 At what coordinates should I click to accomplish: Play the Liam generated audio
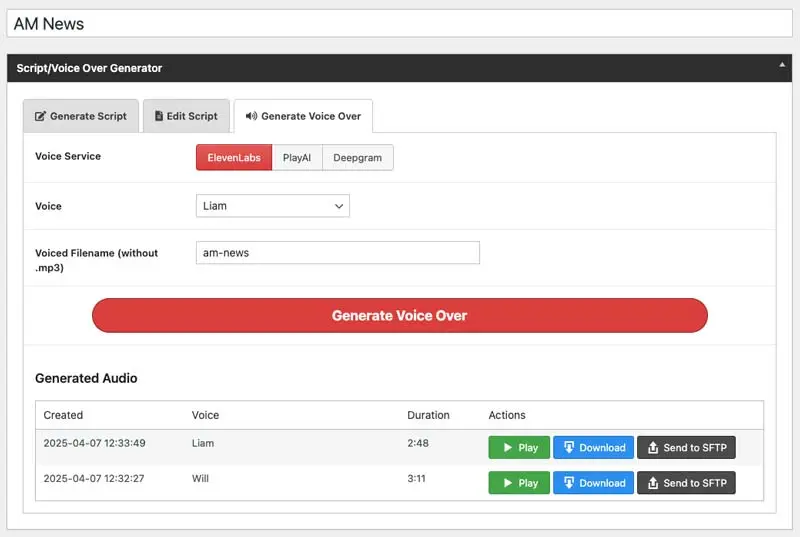point(519,448)
